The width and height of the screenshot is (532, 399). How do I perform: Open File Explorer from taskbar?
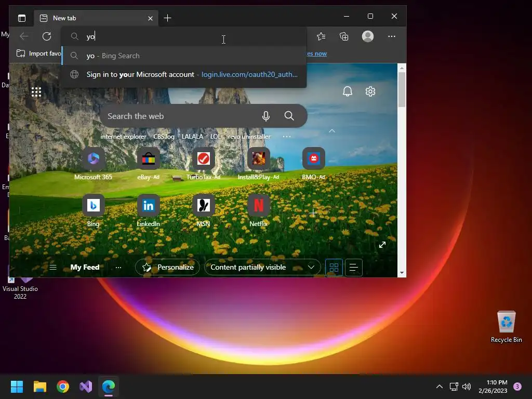tap(39, 387)
